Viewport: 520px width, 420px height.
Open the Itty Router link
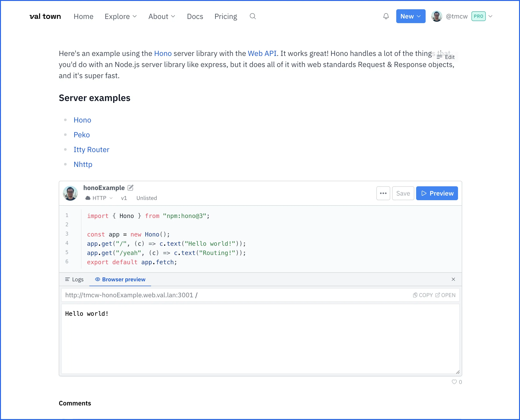coord(91,150)
